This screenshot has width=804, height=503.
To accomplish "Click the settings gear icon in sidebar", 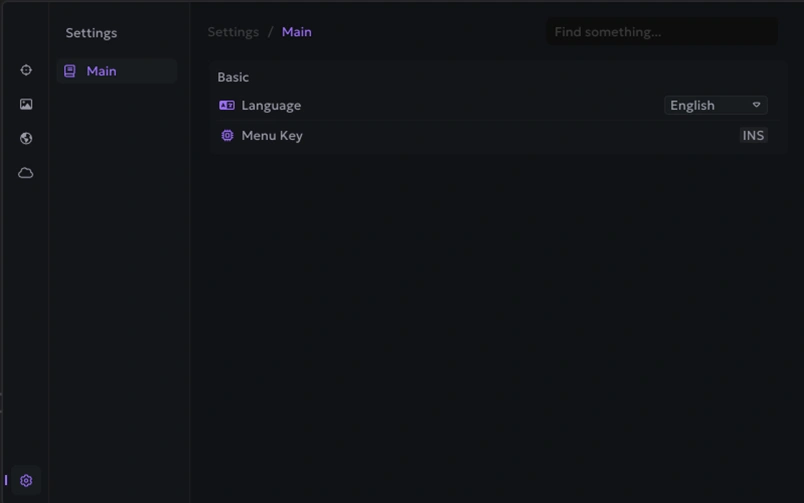I will (26, 481).
